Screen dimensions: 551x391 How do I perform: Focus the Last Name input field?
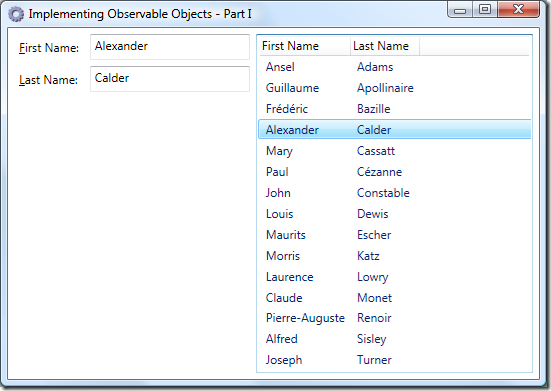[170, 79]
